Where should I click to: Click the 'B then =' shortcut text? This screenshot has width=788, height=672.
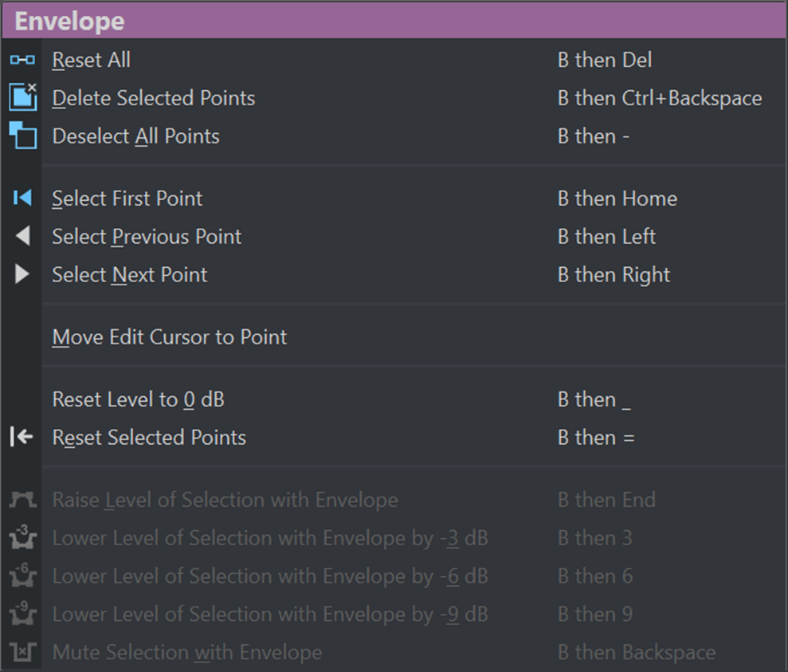[596, 438]
